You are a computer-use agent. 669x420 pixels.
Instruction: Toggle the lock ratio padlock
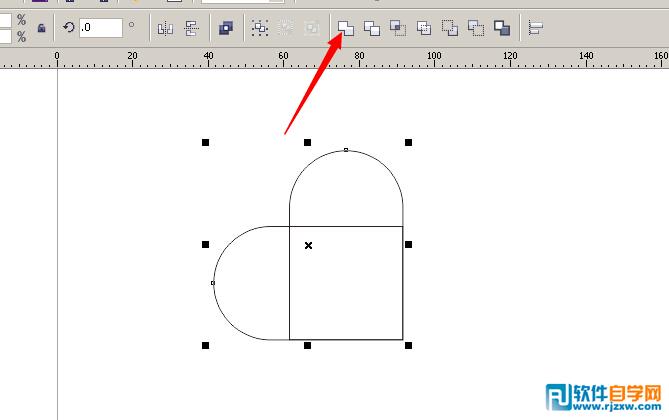tap(41, 28)
